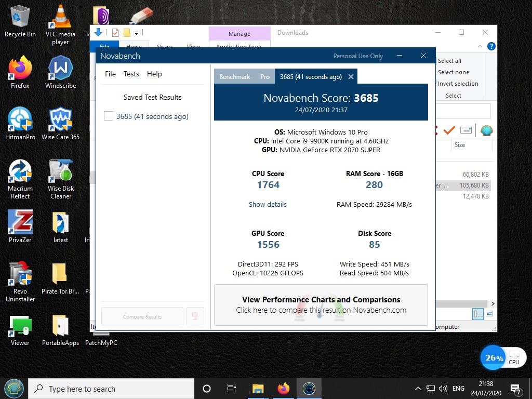Click the Explorer help question mark icon
The height and width of the screenshot is (399, 532).
pyautogui.click(x=491, y=46)
